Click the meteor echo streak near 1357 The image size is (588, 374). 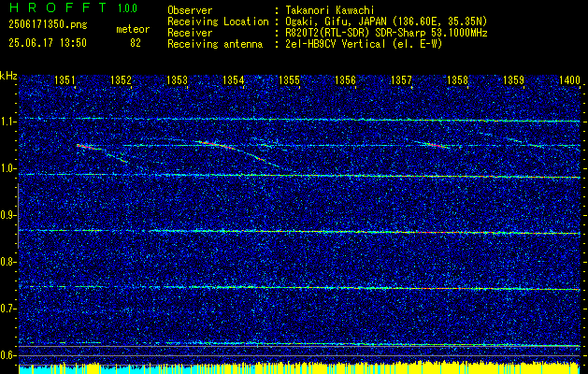pos(433,145)
